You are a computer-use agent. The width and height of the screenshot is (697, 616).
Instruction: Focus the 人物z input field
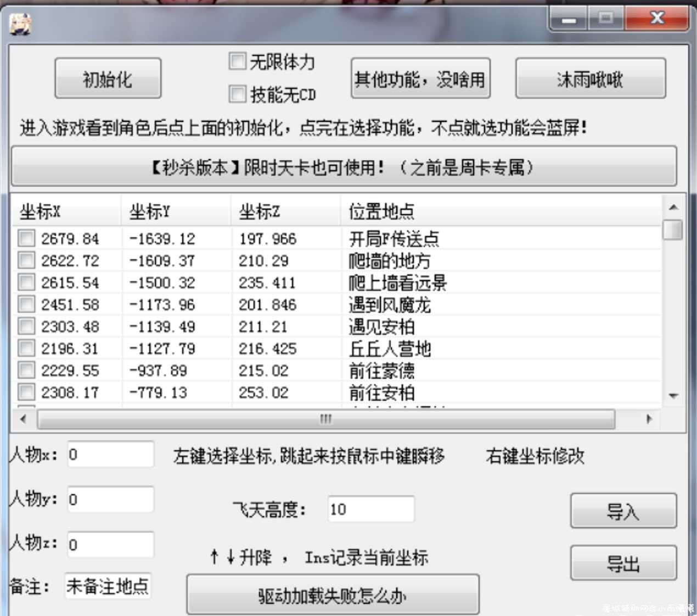tap(110, 545)
